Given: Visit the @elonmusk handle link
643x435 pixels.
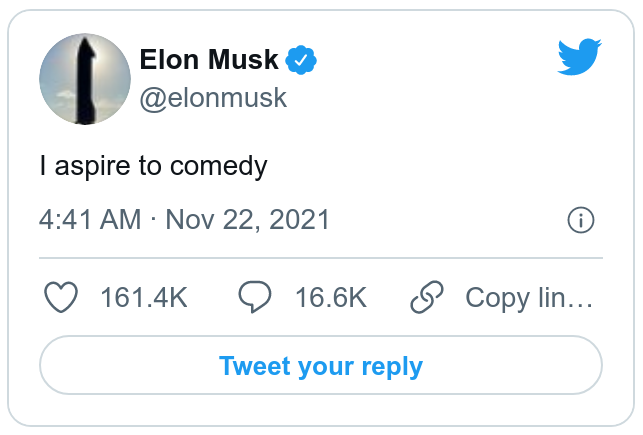Looking at the screenshot, I should [213, 98].
